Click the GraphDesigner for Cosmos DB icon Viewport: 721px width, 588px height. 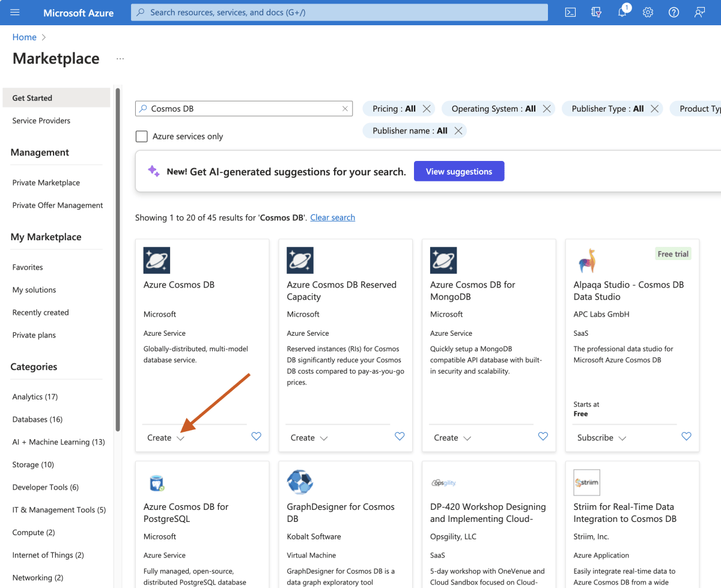click(300, 483)
